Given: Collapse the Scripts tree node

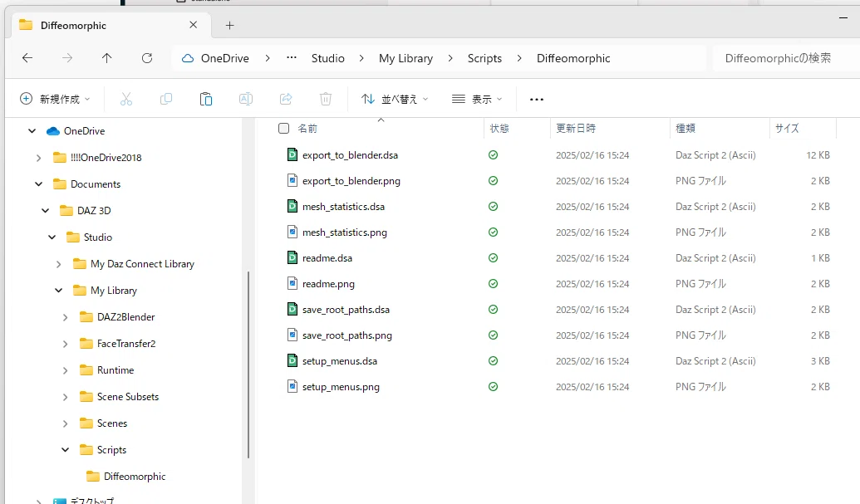Looking at the screenshot, I should (x=66, y=450).
